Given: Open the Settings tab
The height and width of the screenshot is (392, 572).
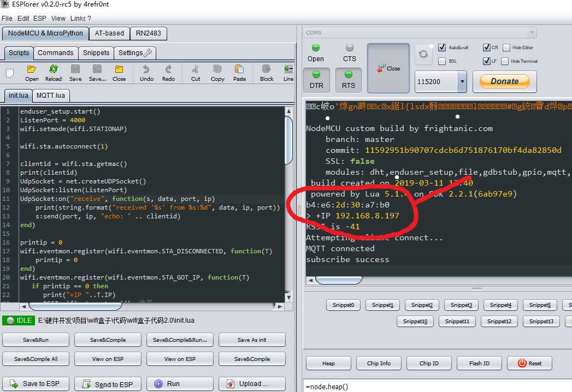Looking at the screenshot, I should [x=135, y=53].
